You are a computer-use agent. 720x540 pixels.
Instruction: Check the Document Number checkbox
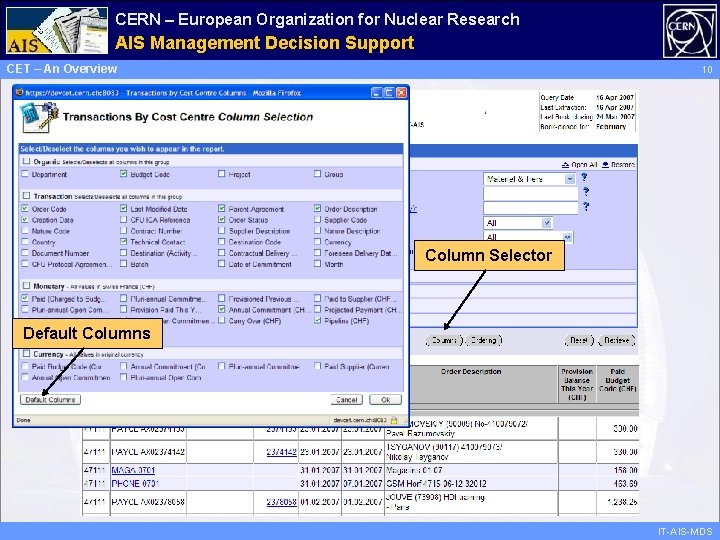point(25,253)
